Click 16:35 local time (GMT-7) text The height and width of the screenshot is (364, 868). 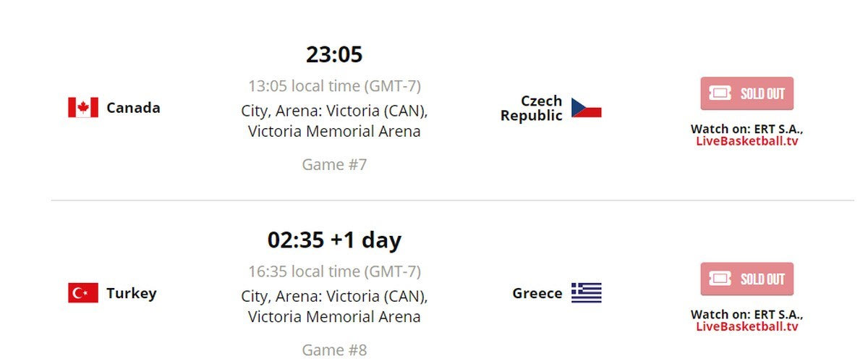[x=334, y=271]
